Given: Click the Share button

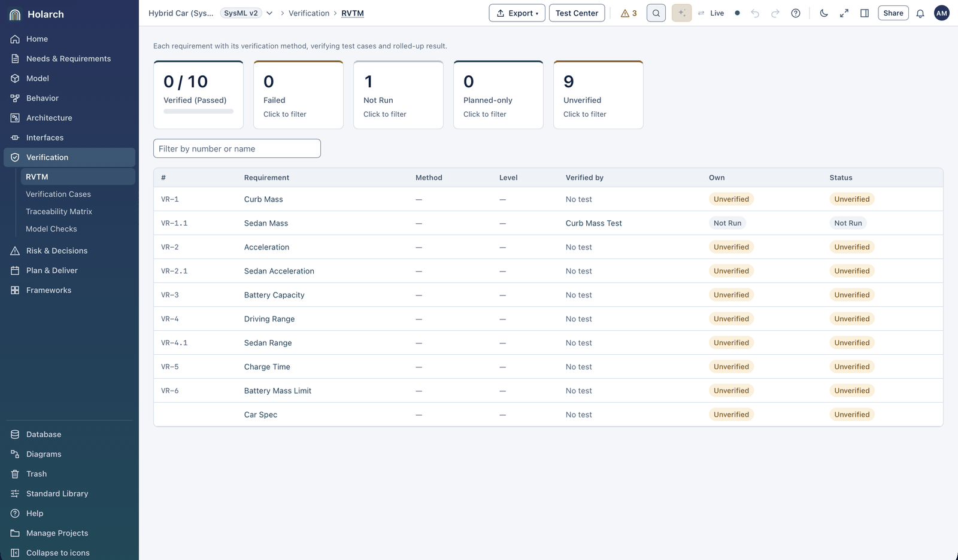Looking at the screenshot, I should tap(893, 13).
